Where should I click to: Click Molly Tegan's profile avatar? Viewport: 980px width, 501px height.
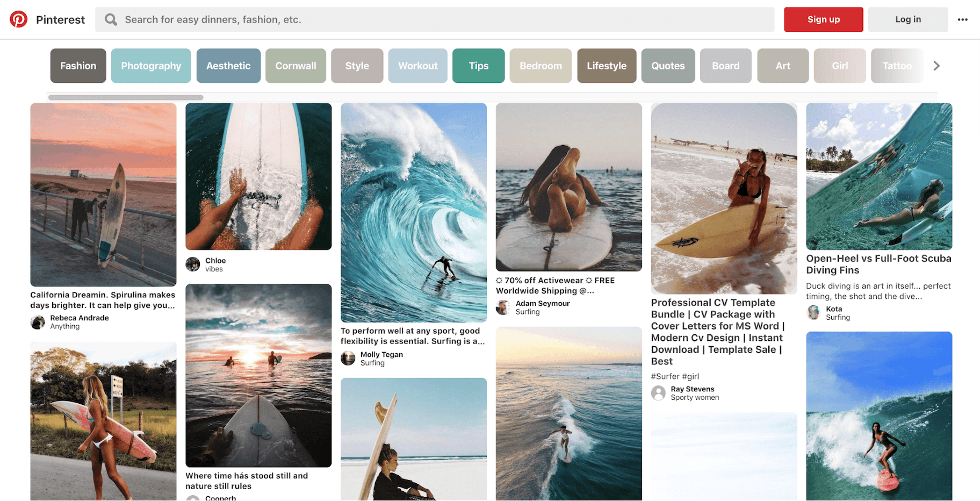coord(348,359)
